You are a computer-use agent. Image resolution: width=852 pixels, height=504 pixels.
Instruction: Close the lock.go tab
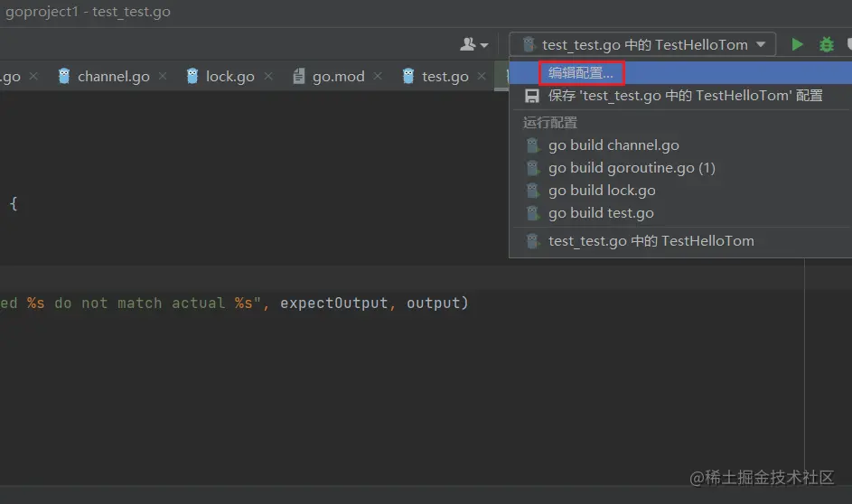click(267, 76)
